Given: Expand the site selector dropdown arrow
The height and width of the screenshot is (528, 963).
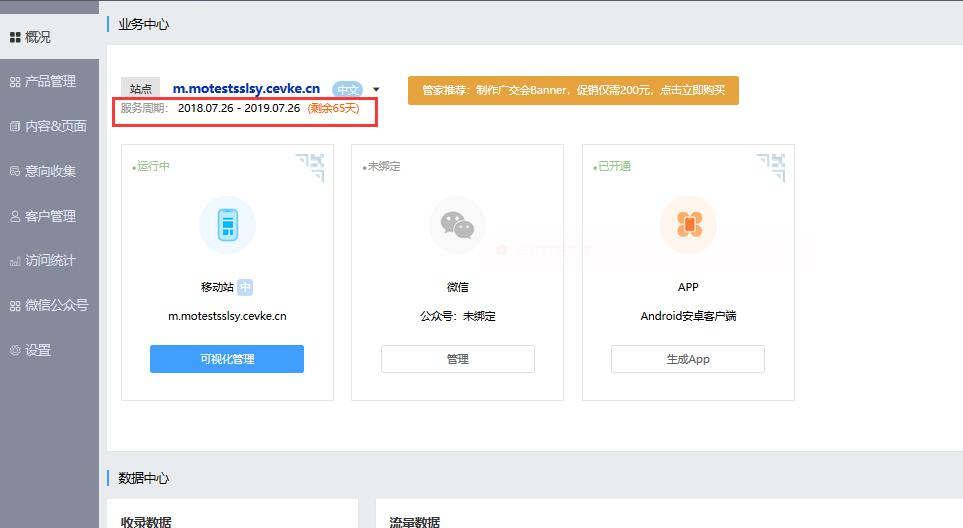Looking at the screenshot, I should [376, 90].
